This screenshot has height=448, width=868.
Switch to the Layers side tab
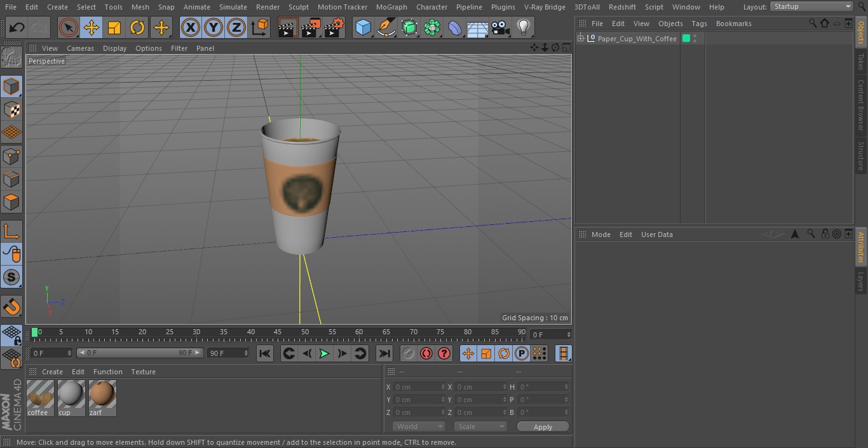point(861,282)
